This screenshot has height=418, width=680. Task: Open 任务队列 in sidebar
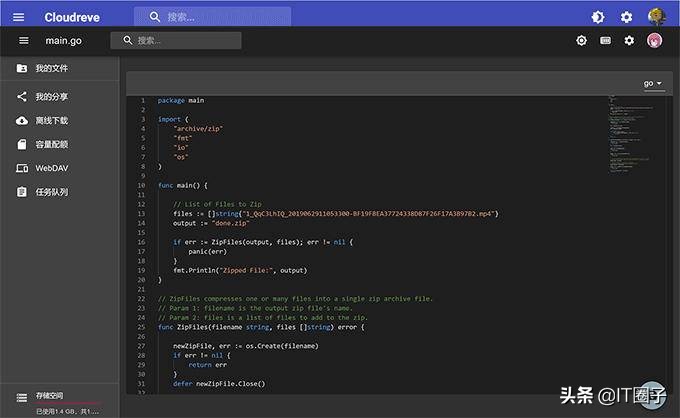(x=59, y=192)
